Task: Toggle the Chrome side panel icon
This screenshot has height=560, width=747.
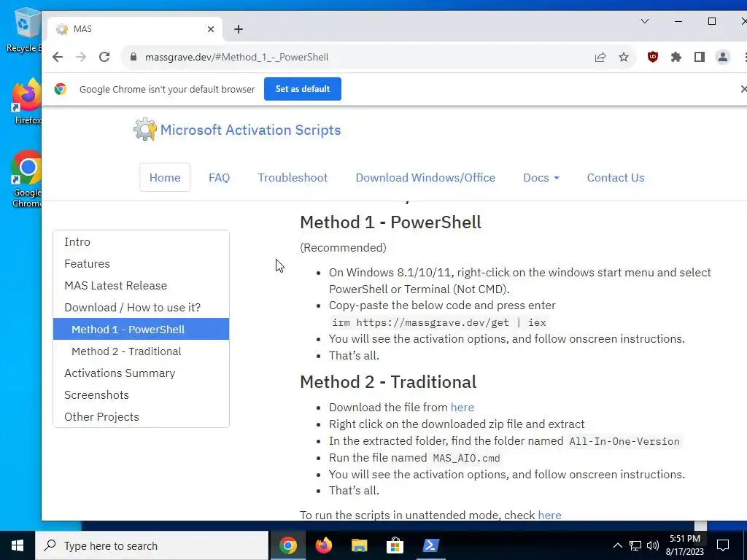Action: [700, 57]
